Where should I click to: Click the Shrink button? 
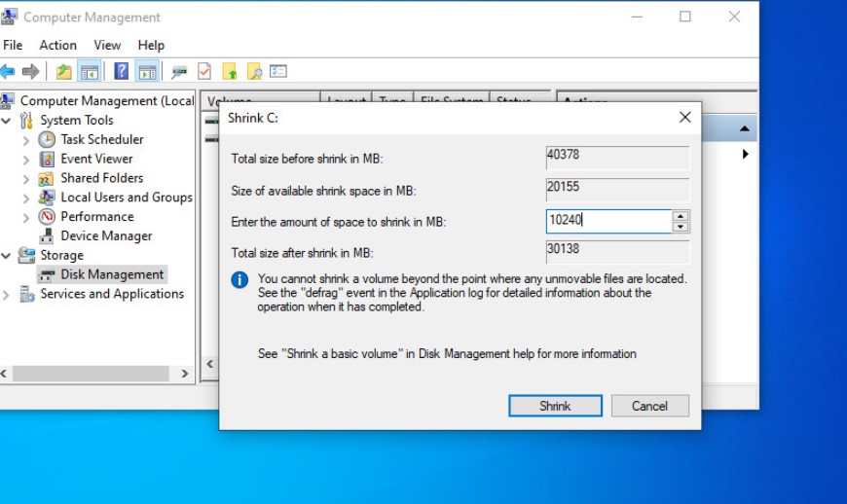tap(555, 406)
